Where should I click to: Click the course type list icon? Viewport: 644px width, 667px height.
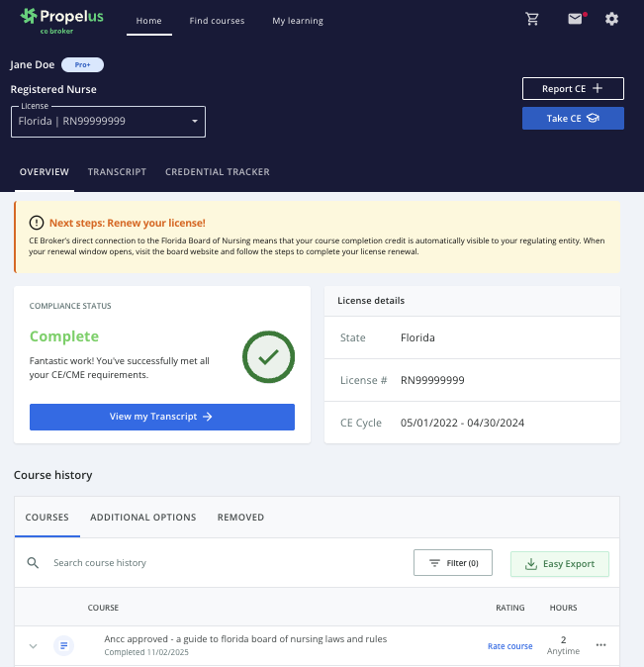click(x=63, y=646)
